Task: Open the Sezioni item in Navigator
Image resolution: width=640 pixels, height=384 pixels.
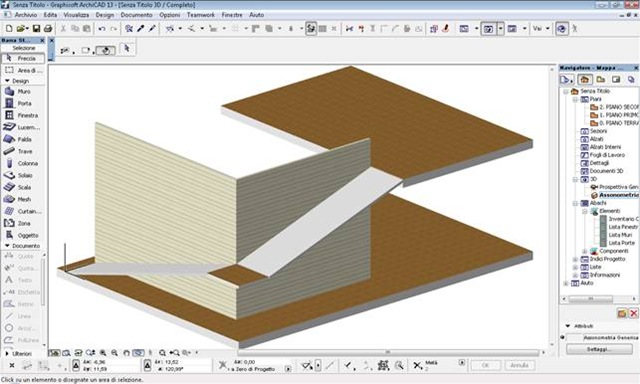Action: pos(598,131)
